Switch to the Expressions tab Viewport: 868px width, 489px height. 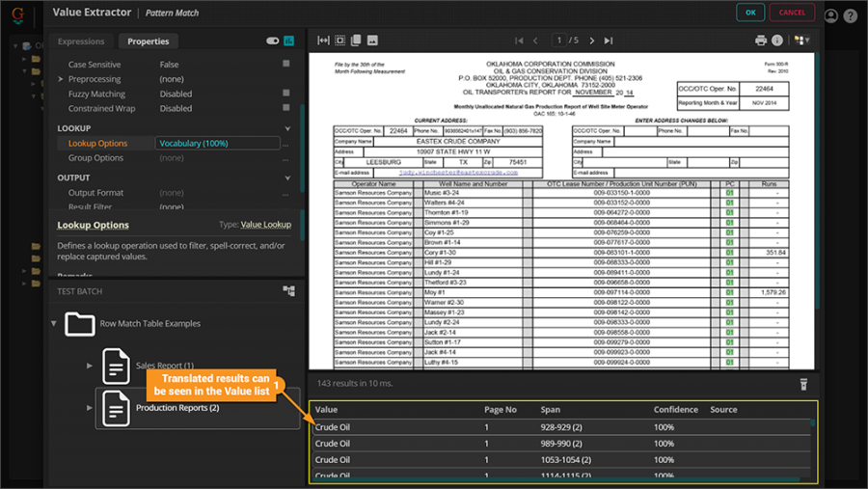(81, 41)
